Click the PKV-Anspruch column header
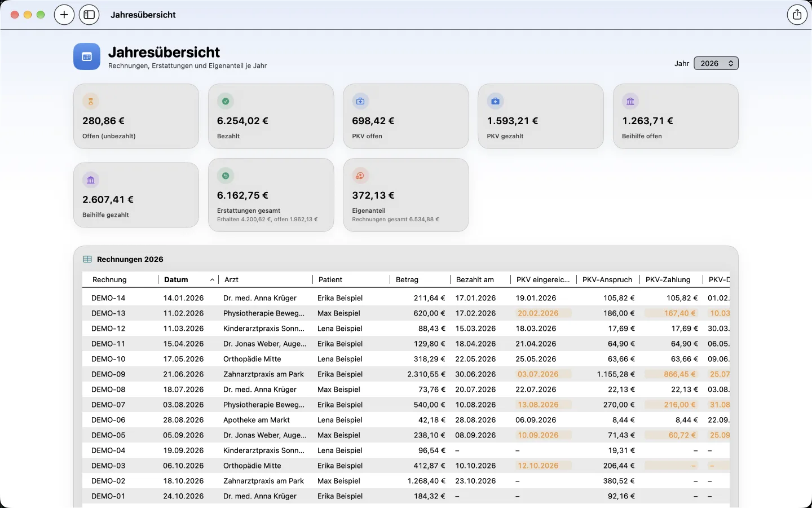The width and height of the screenshot is (812, 508). coord(607,279)
